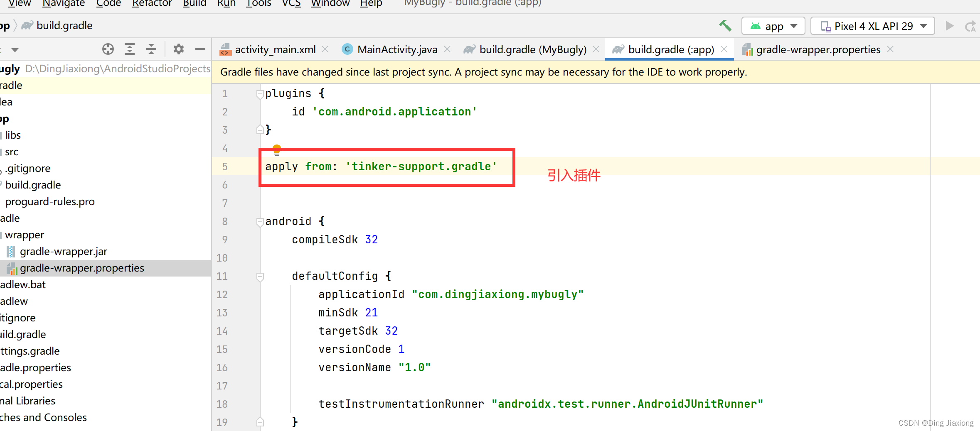
Task: Click the 'com.android.application' plugin id
Action: [x=394, y=112]
